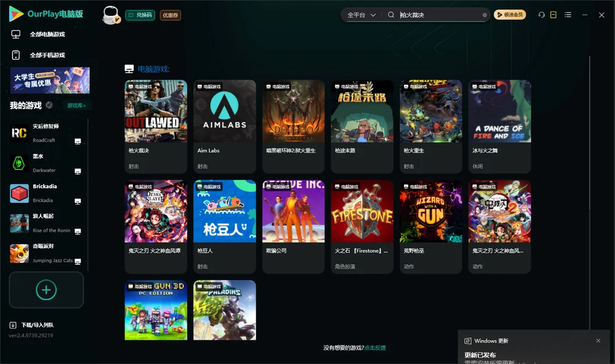The height and width of the screenshot is (364, 615).
Task: Click the yellow square icon beside headset
Action: point(553,15)
